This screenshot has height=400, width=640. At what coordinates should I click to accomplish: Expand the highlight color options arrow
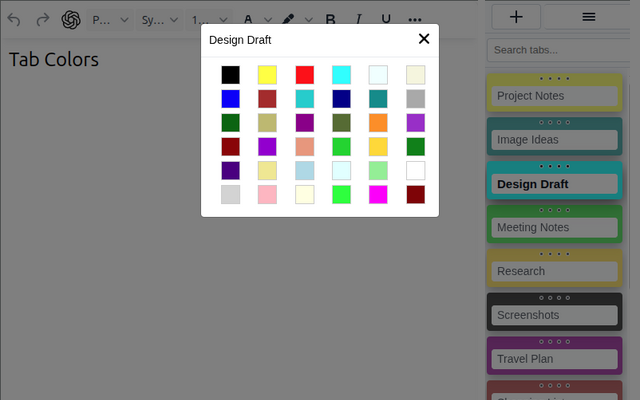click(x=309, y=20)
